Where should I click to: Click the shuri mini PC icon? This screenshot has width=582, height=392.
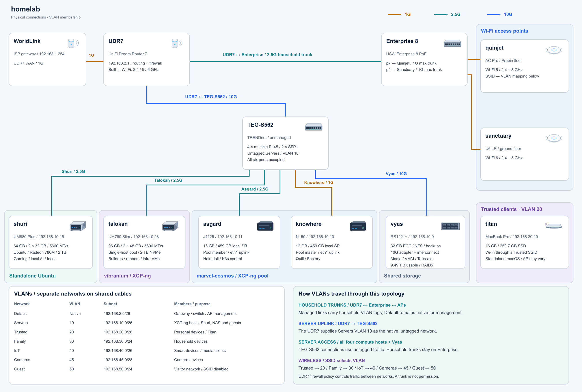tap(78, 226)
